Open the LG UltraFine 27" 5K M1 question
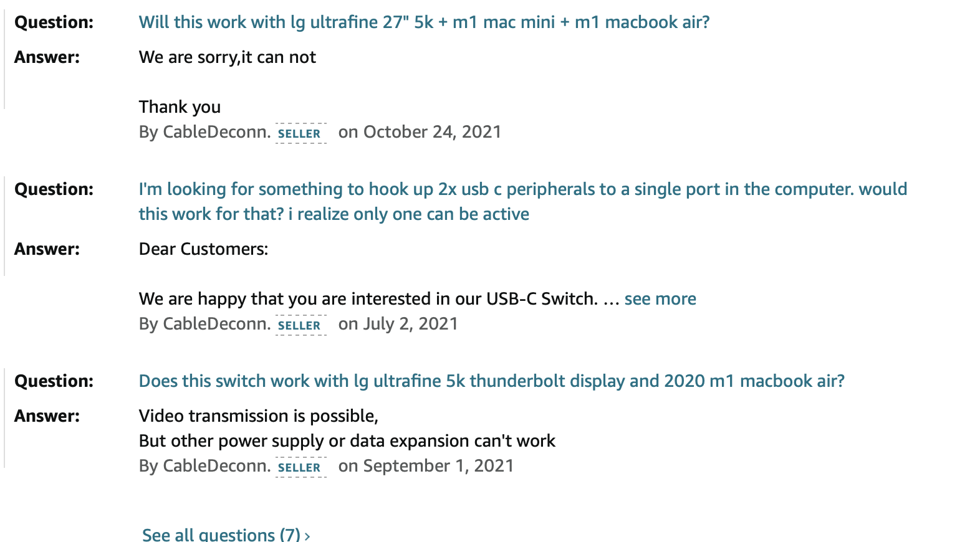980x542 pixels. pyautogui.click(x=424, y=22)
